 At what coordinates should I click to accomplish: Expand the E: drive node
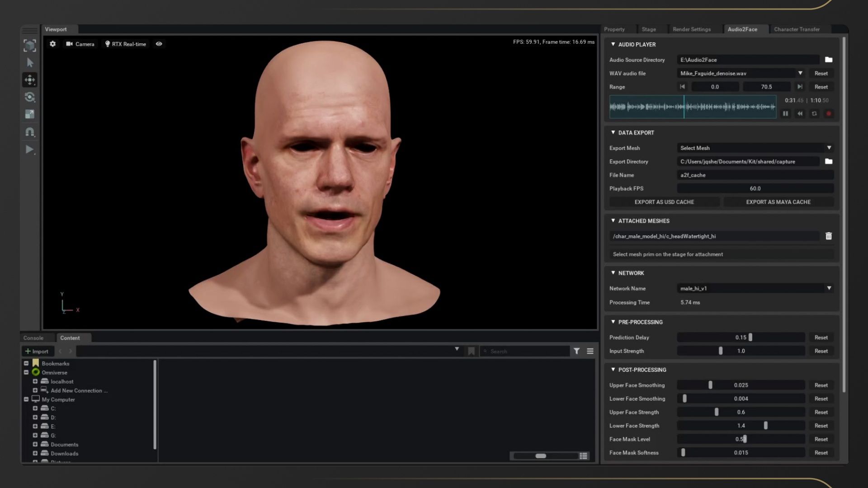[x=35, y=426]
